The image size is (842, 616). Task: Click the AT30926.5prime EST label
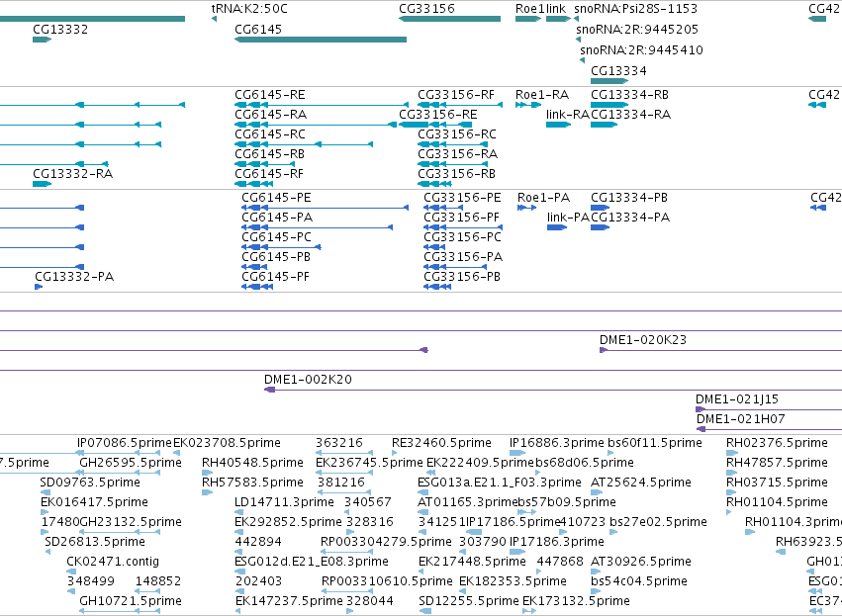click(640, 562)
